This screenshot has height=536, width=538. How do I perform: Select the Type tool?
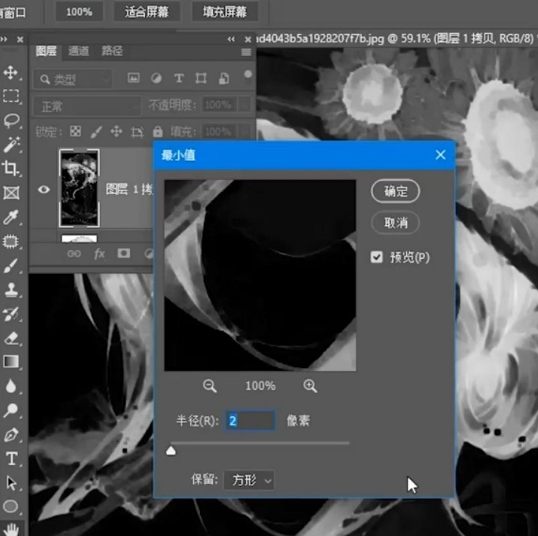pos(11,459)
